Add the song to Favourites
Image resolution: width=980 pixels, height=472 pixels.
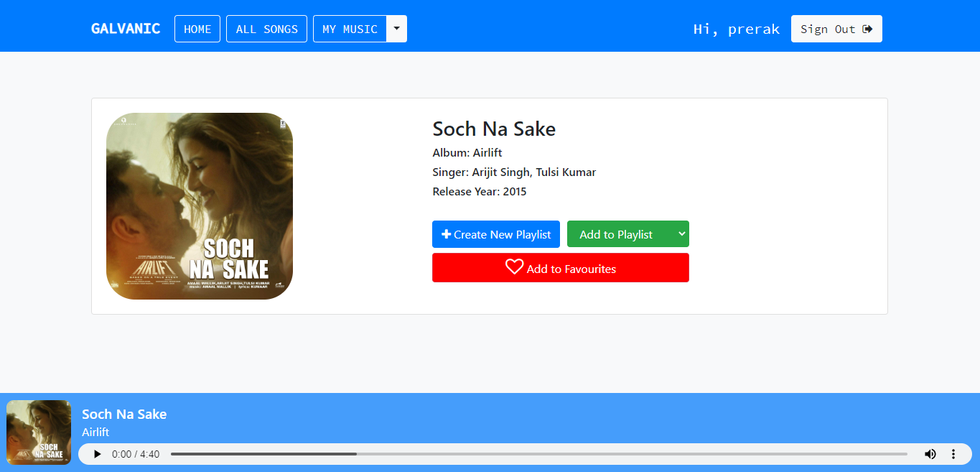click(561, 268)
